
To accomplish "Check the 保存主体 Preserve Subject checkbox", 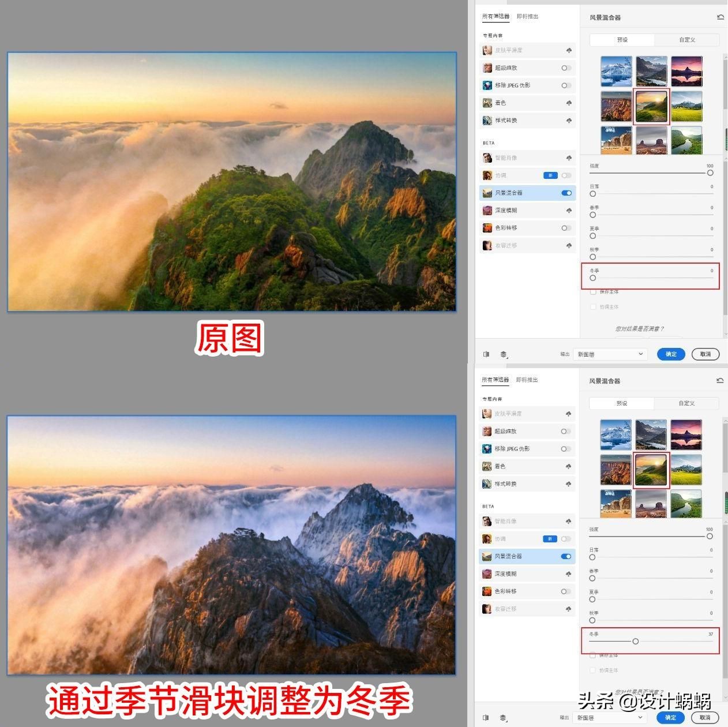I will [x=593, y=291].
